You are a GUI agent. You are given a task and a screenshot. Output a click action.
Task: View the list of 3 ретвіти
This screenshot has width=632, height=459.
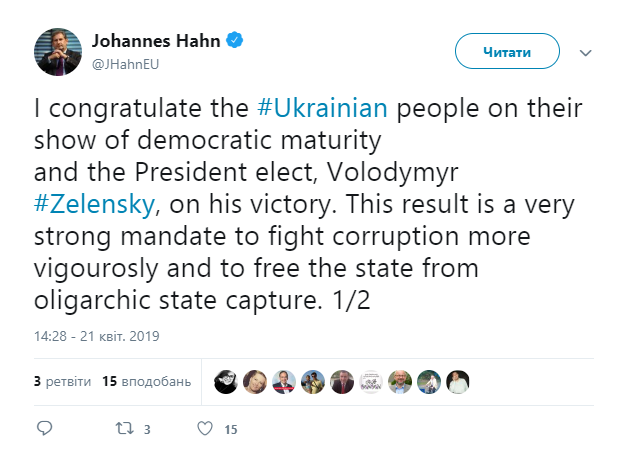(62, 381)
